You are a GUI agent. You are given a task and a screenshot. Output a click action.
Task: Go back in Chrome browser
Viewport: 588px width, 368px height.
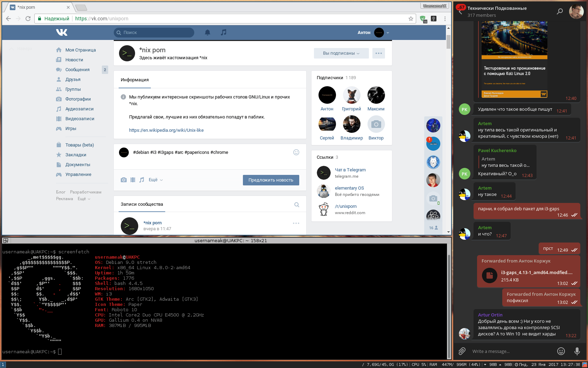[8, 19]
